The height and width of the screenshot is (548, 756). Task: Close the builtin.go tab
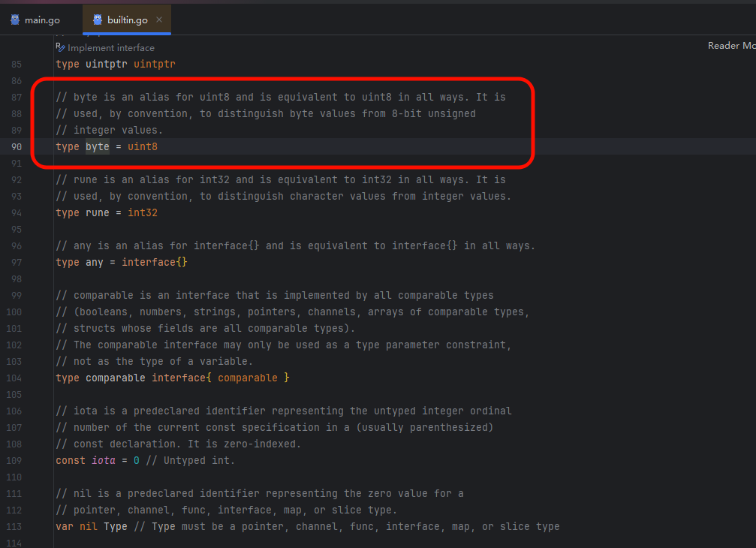click(159, 20)
